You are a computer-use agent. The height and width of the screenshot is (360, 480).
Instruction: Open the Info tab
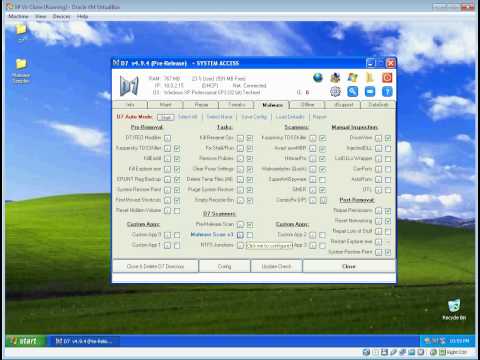pos(130,105)
